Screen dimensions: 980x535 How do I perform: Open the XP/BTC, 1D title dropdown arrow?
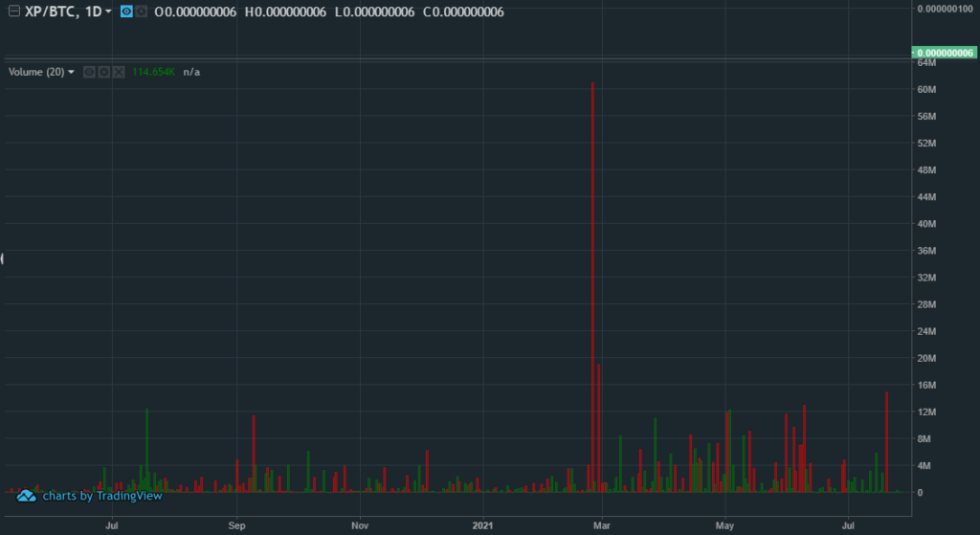click(x=108, y=11)
